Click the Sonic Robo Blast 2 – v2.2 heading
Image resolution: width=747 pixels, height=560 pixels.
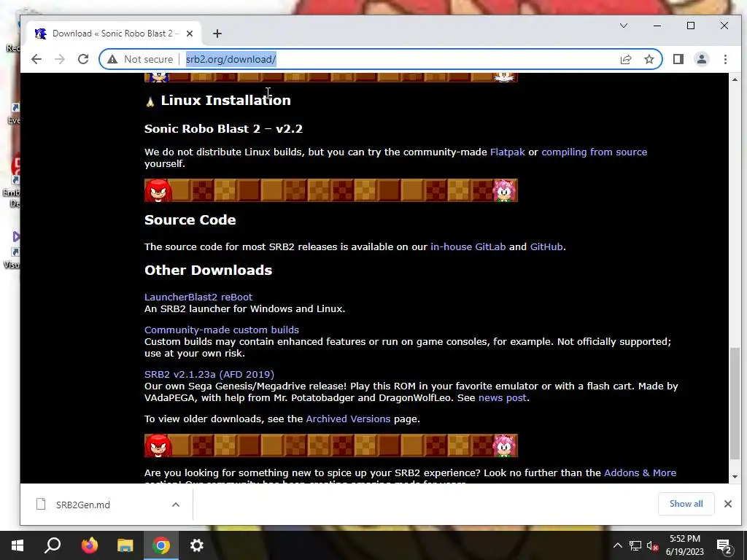(223, 128)
